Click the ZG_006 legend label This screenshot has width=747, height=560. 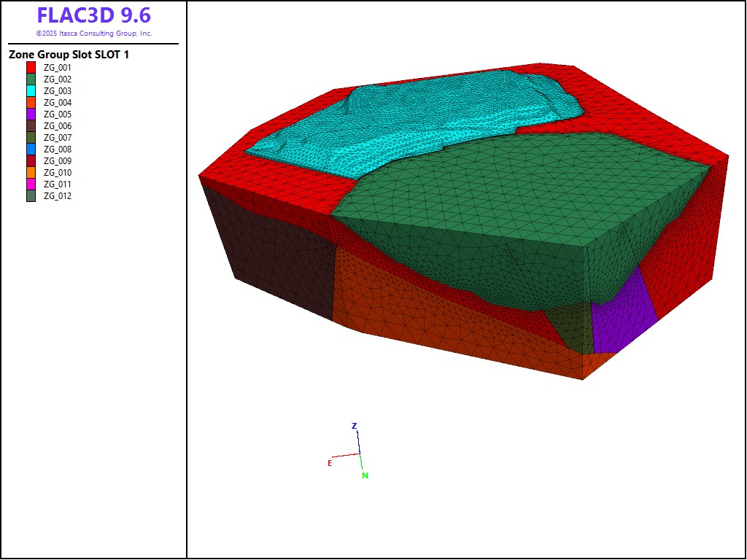58,126
